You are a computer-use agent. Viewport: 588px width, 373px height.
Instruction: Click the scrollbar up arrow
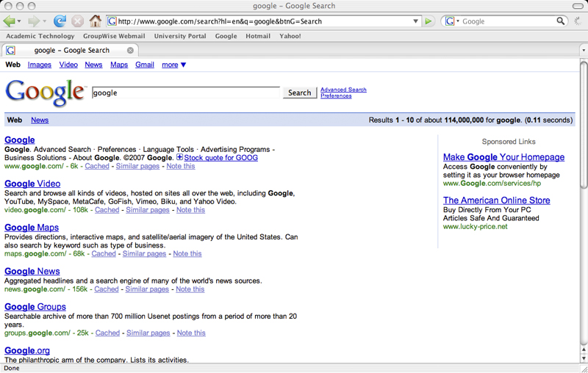(584, 349)
